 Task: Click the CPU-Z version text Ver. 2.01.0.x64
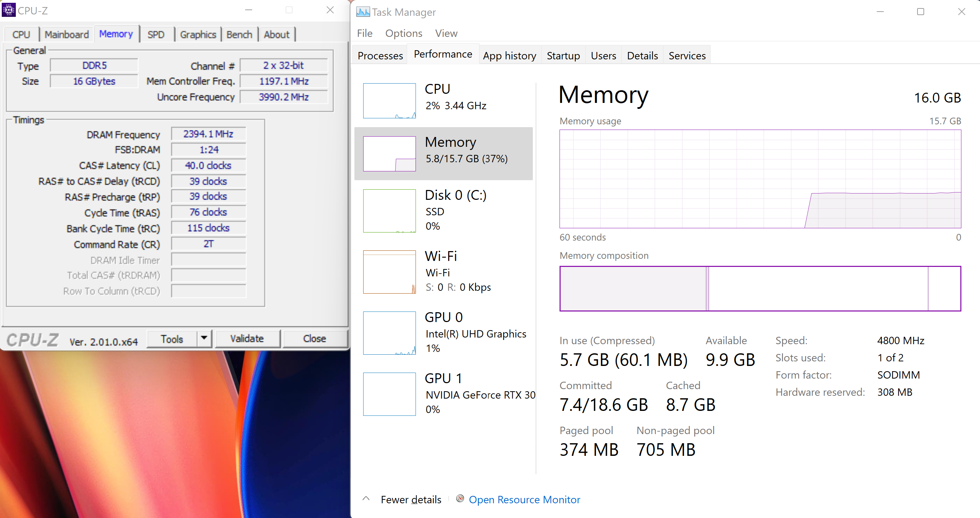tap(104, 342)
